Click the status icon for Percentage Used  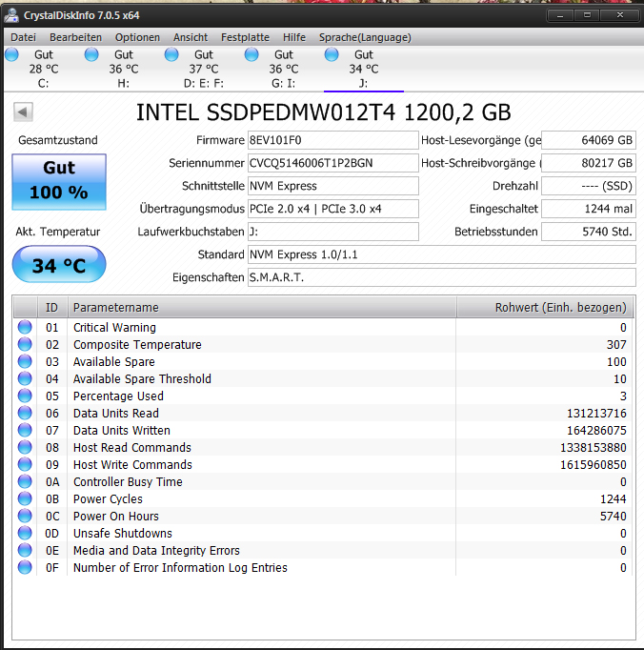coord(25,396)
